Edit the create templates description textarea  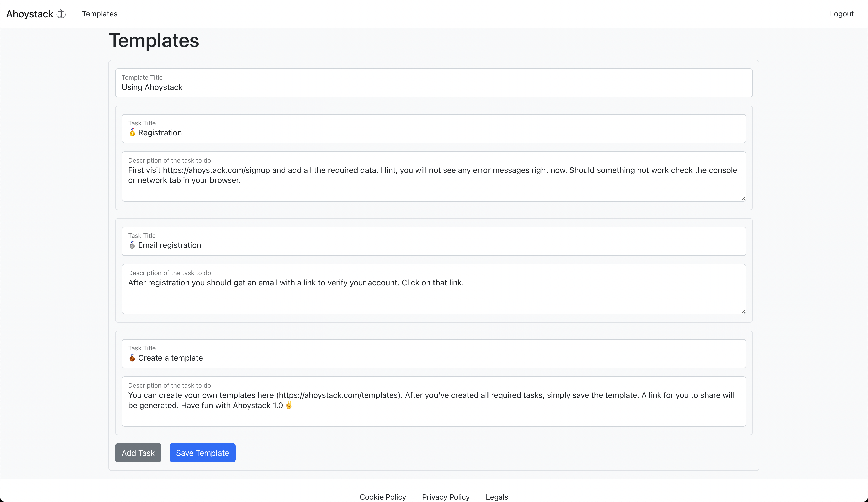point(434,401)
